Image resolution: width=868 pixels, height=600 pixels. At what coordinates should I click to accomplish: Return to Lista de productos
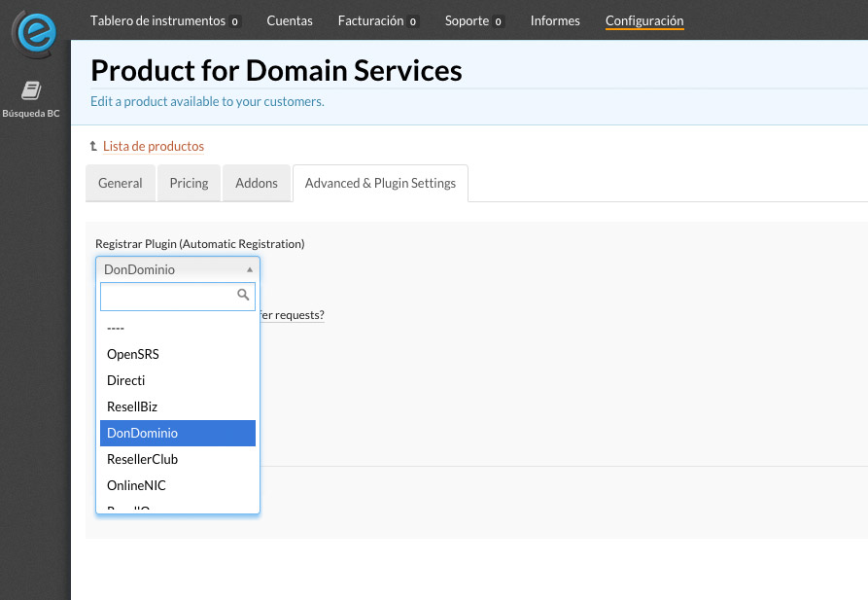[154, 146]
